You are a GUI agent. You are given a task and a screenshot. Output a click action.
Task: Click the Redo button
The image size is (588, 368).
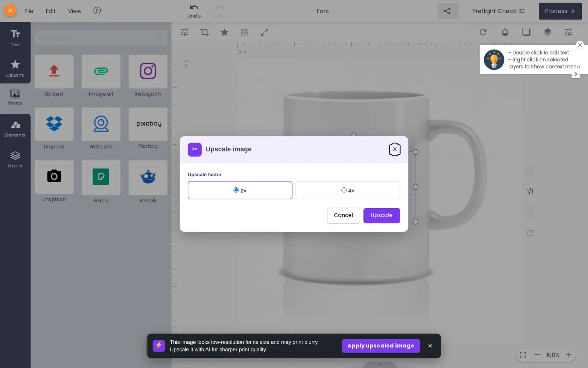219,11
